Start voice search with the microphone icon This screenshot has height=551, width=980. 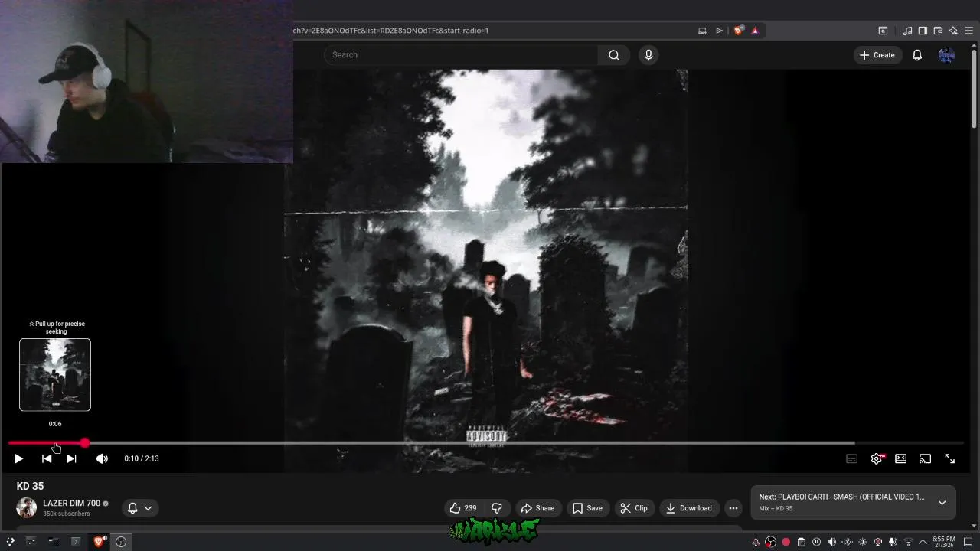pyautogui.click(x=648, y=55)
